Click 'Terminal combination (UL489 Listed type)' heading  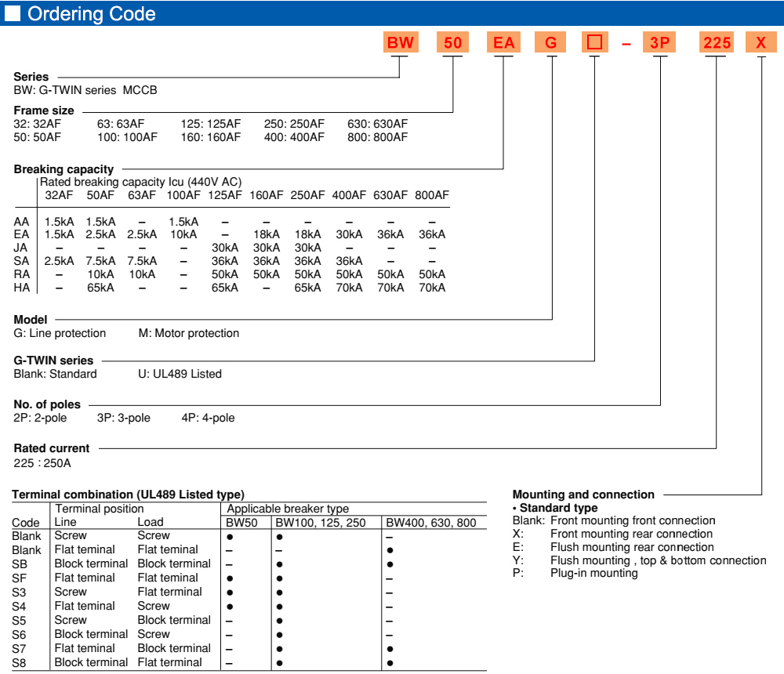128,495
